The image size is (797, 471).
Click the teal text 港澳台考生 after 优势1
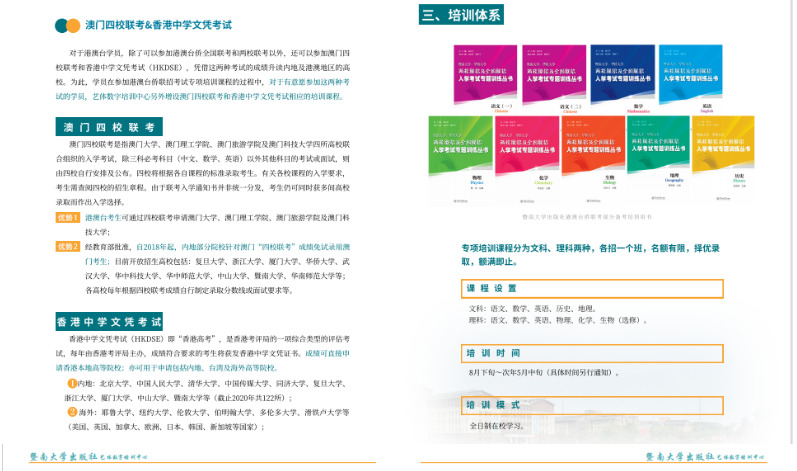(x=103, y=217)
